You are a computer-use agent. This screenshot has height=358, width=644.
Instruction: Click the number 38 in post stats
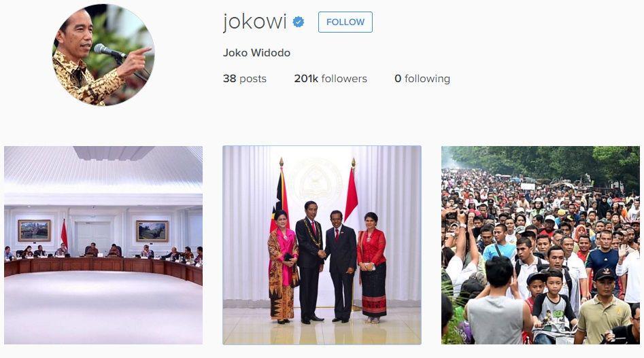(x=230, y=78)
